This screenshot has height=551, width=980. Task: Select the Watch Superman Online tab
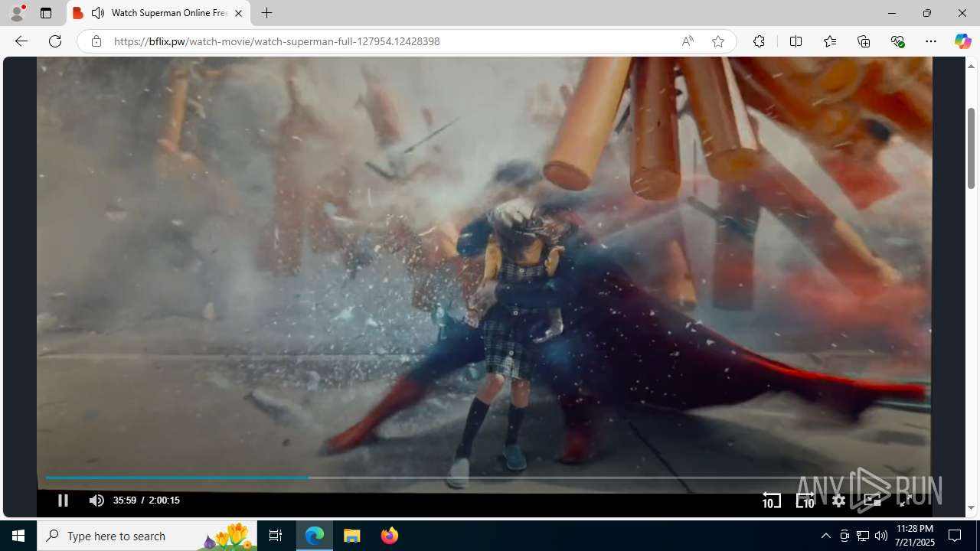[158, 13]
